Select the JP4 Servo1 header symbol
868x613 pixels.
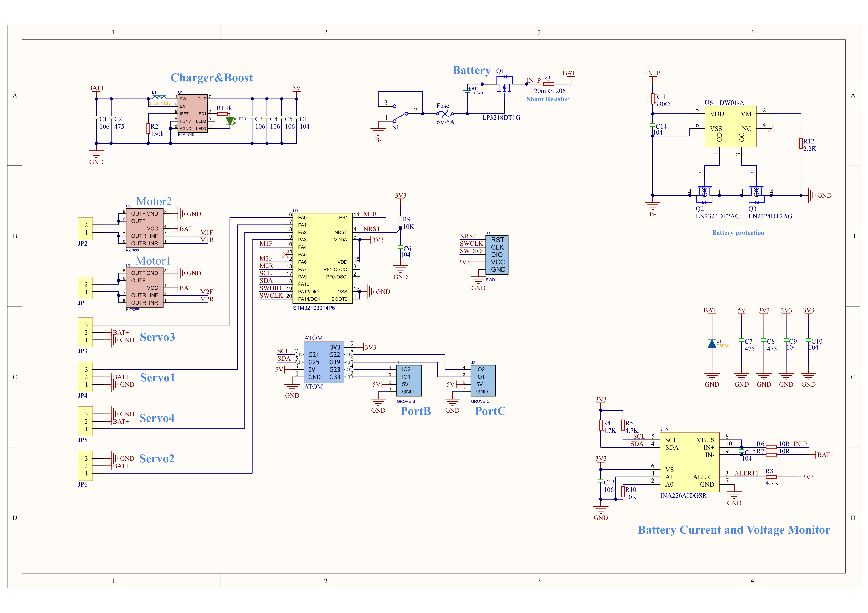pyautogui.click(x=85, y=377)
